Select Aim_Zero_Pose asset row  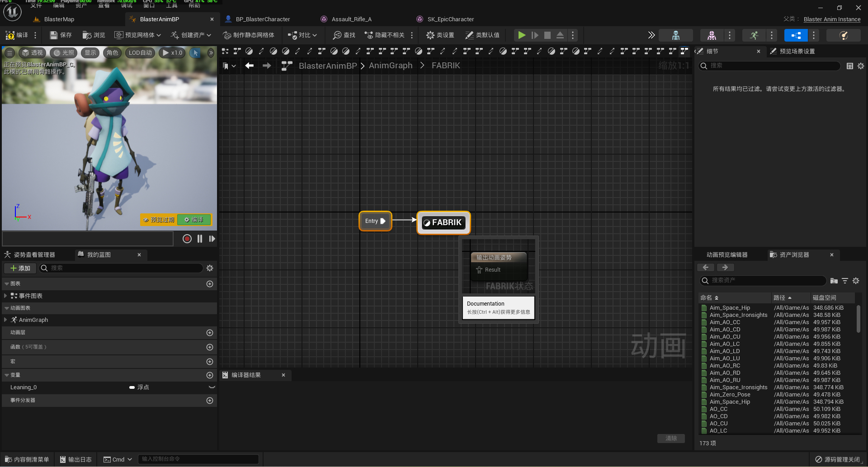(776, 395)
